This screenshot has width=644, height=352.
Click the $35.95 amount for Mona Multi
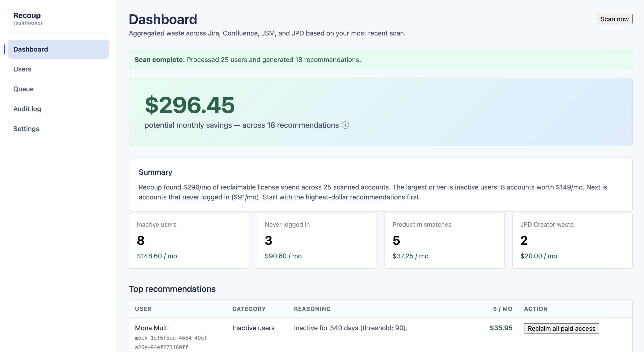[501, 328]
